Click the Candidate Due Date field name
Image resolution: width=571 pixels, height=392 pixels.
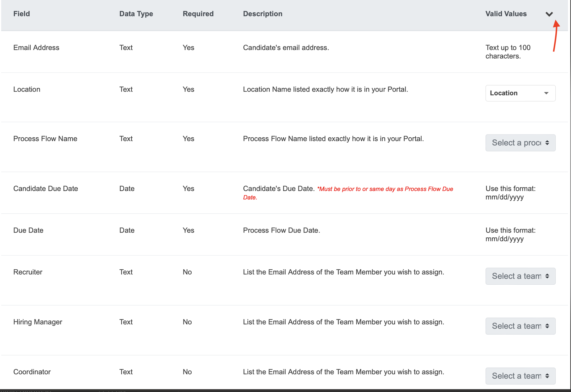tap(46, 189)
